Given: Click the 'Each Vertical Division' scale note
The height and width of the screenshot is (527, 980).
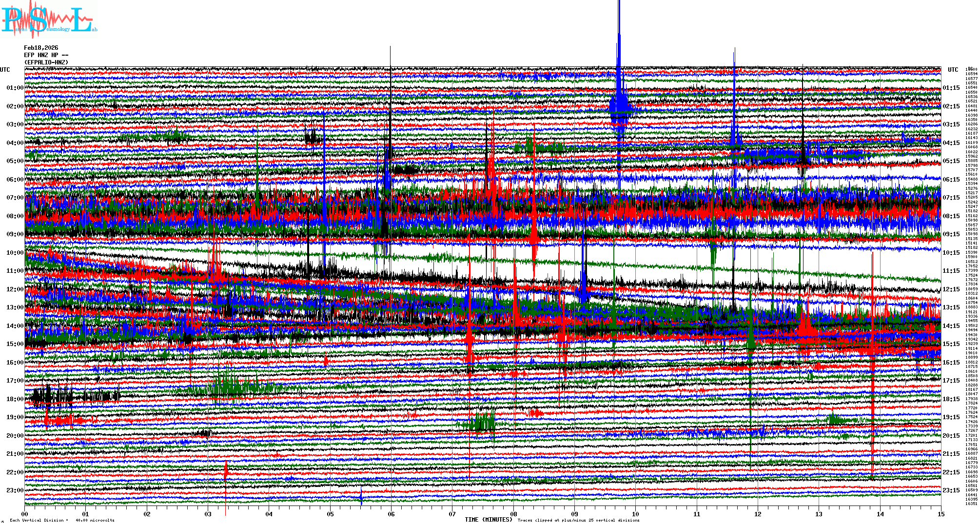Looking at the screenshot, I should (62, 520).
